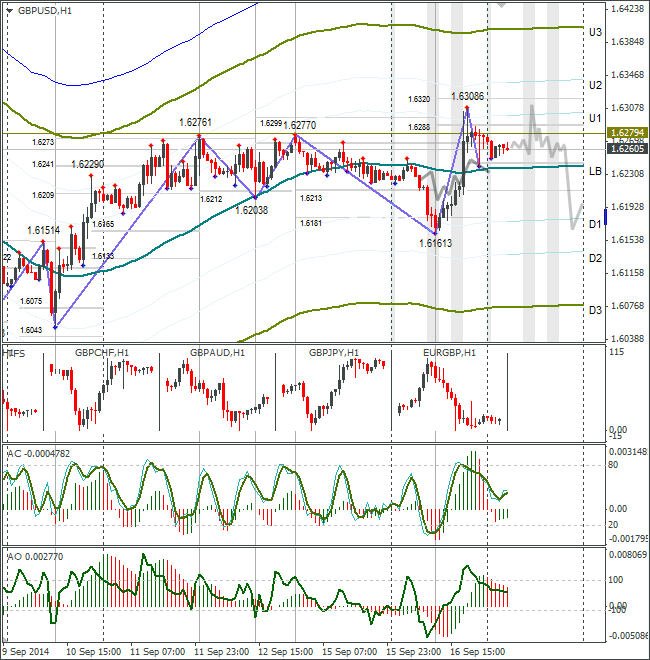Click the time label 15 Sep 23:00
Viewport: 650px width, 660px height.
(x=413, y=652)
